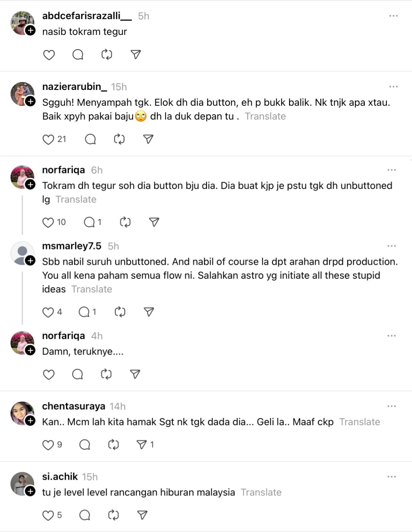The height and width of the screenshot is (532, 412).
Task: Translate chentasuraya's comment
Action: point(359,422)
